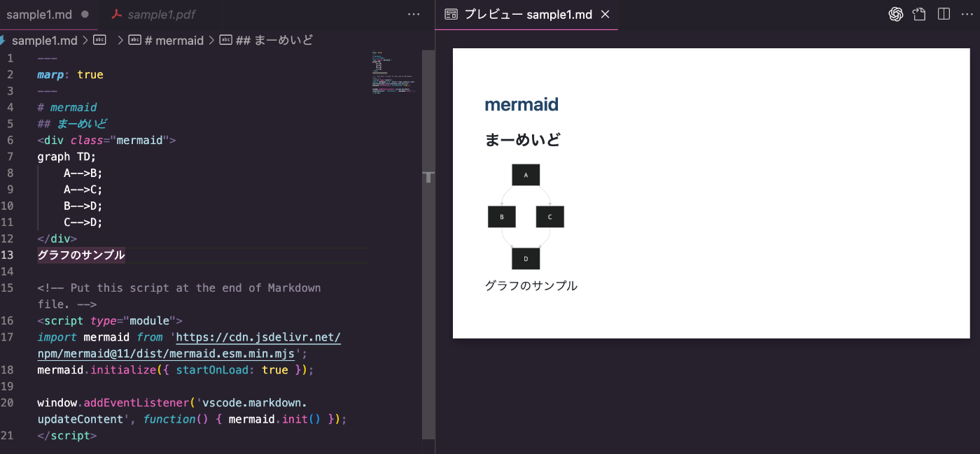Place cursor on the 'A-->C;' line
Image resolution: width=980 pixels, height=454 pixels.
pos(83,190)
